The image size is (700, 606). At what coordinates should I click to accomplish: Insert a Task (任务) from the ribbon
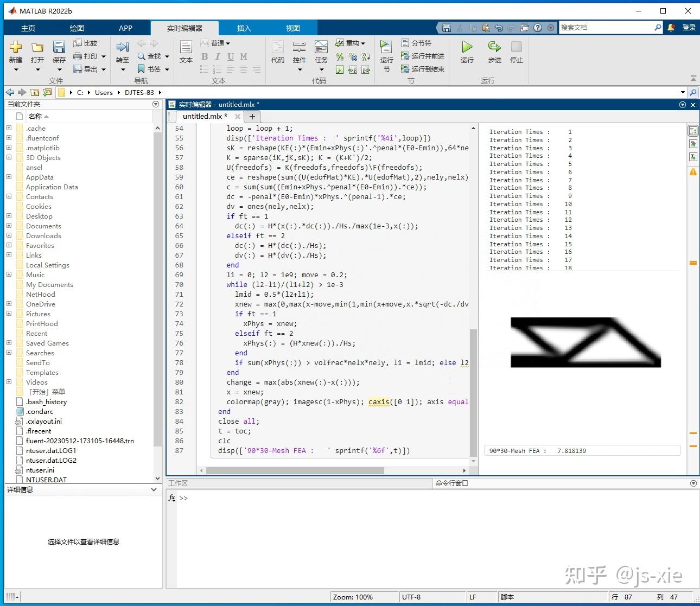(321, 48)
